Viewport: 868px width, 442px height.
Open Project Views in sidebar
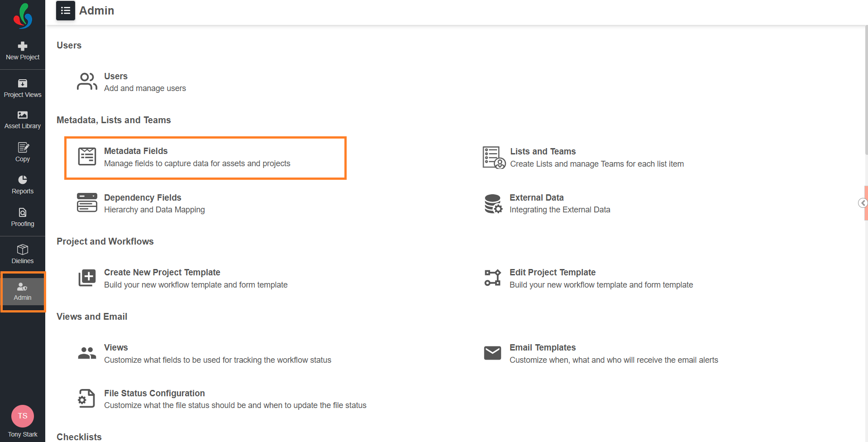coord(23,88)
